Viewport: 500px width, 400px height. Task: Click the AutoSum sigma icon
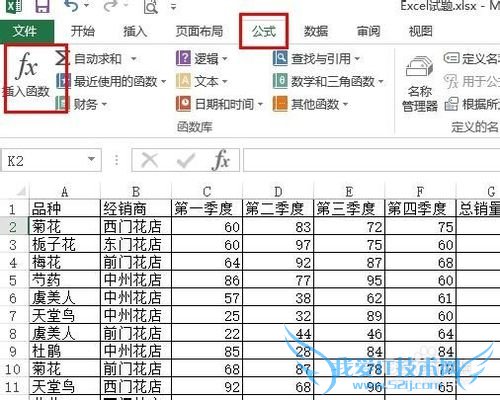[x=62, y=58]
